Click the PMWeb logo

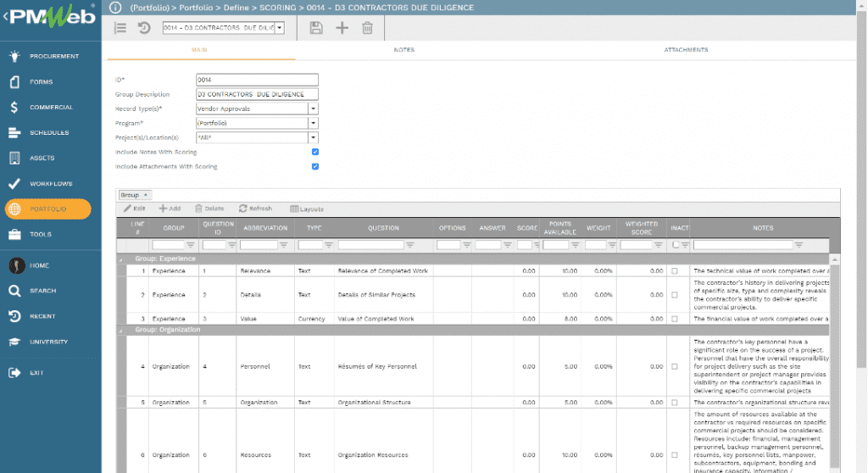53,17
